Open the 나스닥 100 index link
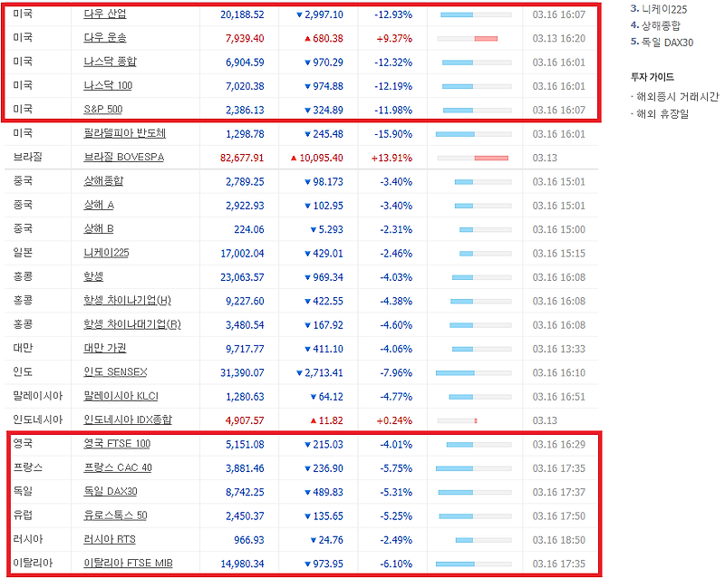Image resolution: width=725 pixels, height=588 pixels. coord(108,86)
